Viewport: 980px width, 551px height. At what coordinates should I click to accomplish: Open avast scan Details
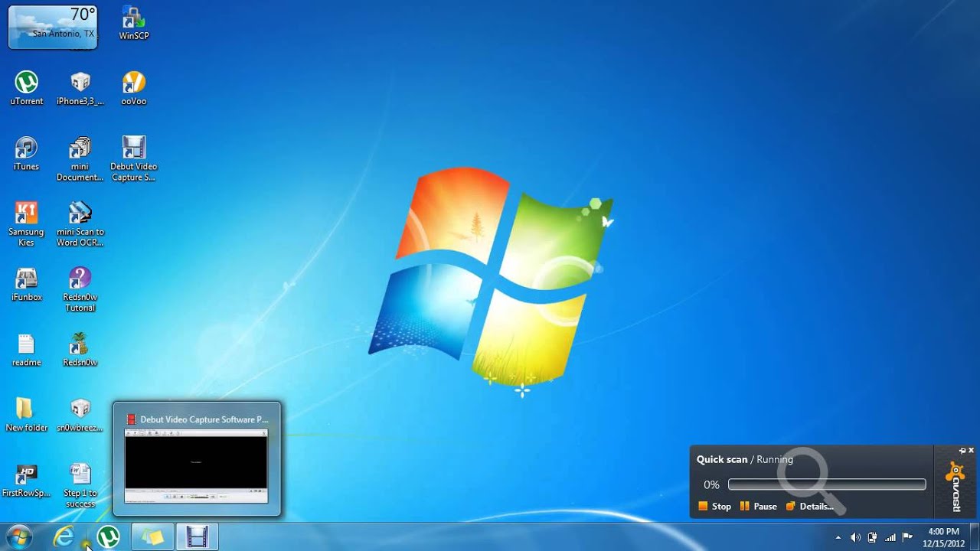click(x=809, y=506)
